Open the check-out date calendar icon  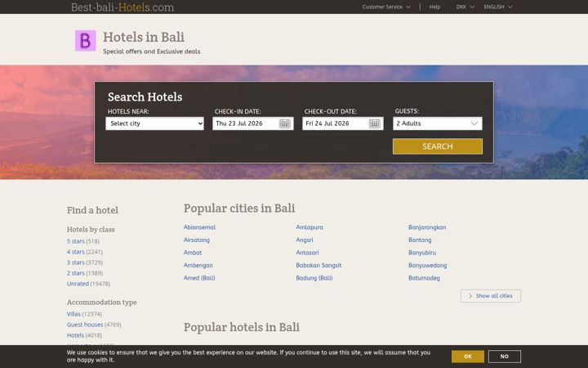point(375,123)
